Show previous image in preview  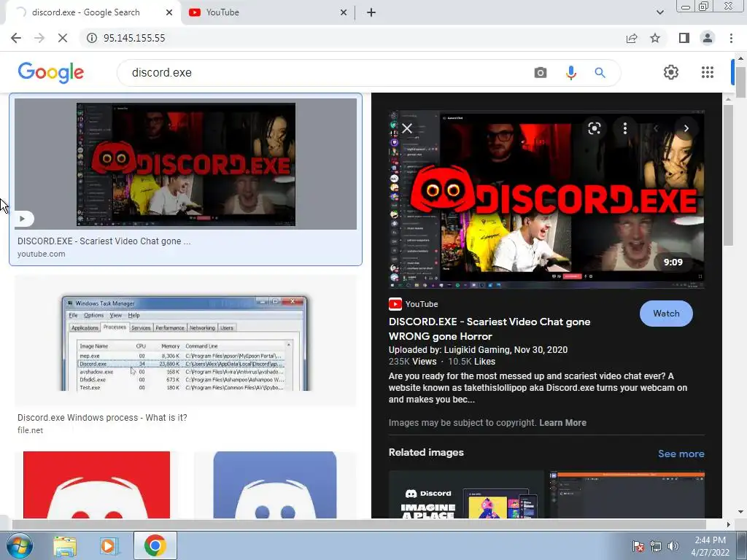click(656, 128)
